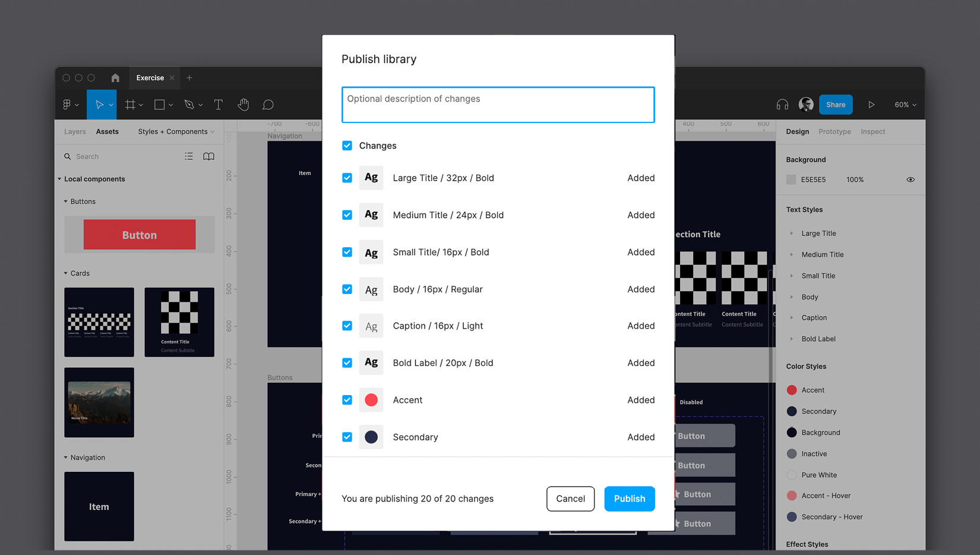980x555 pixels.
Task: Select the Comment tool
Action: 268,105
